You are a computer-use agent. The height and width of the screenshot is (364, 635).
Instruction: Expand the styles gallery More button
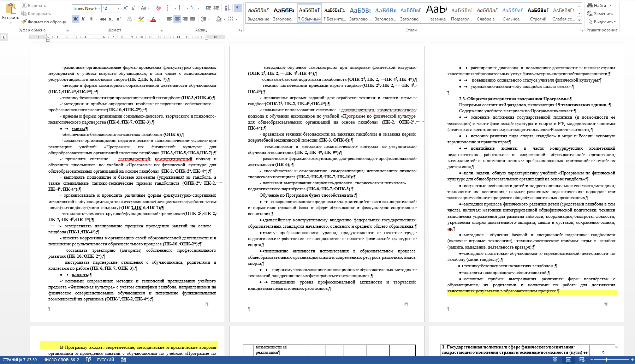579,21
